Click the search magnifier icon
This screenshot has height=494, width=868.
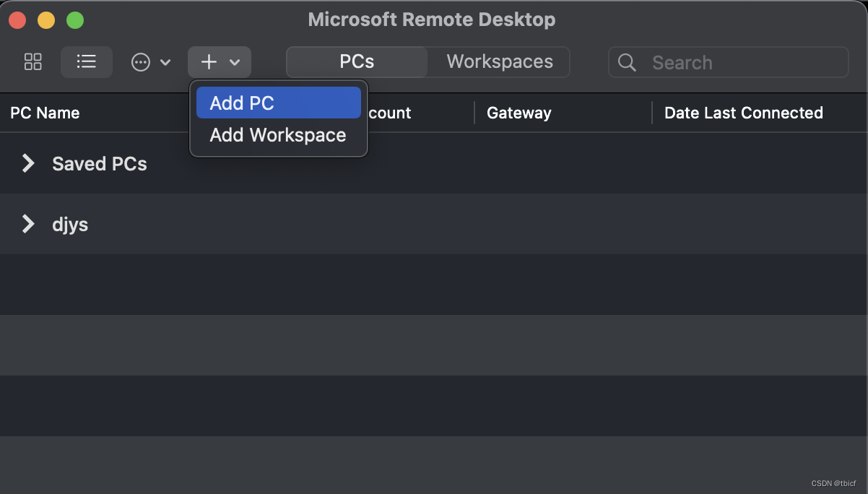point(628,63)
